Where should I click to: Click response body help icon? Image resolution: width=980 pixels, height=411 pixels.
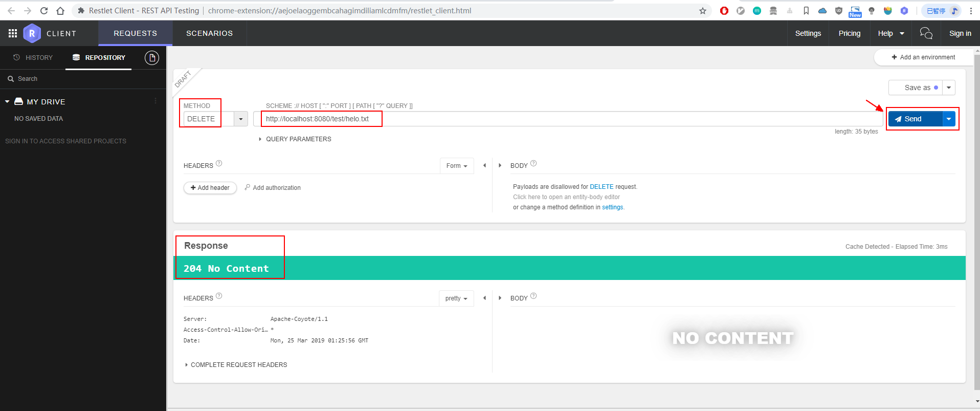point(533,296)
